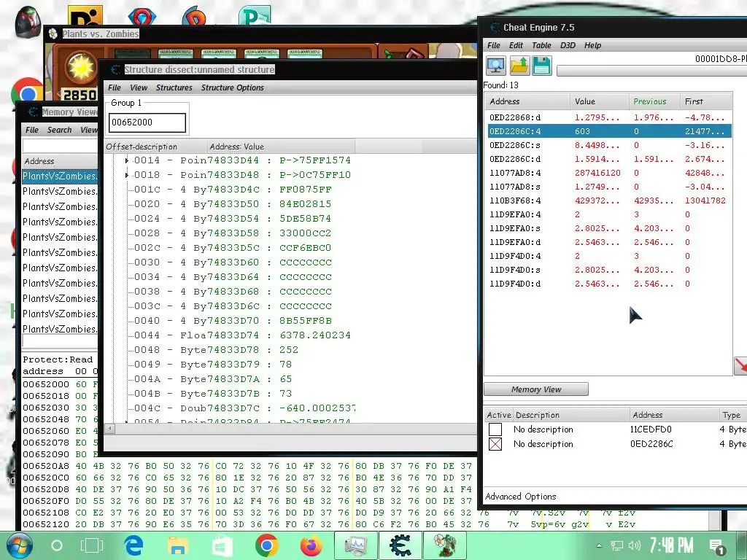Open Cheat Engine Help menu
This screenshot has height=560, width=747.
(592, 45)
